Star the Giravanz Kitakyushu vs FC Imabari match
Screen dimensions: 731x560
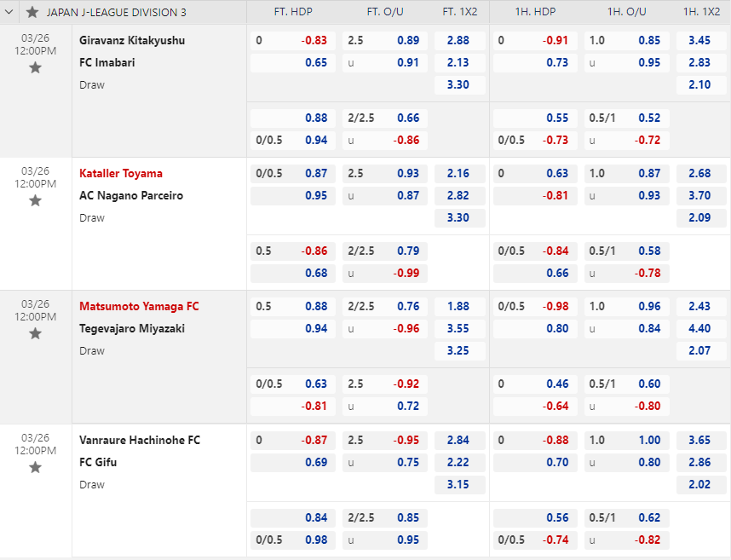coord(35,68)
